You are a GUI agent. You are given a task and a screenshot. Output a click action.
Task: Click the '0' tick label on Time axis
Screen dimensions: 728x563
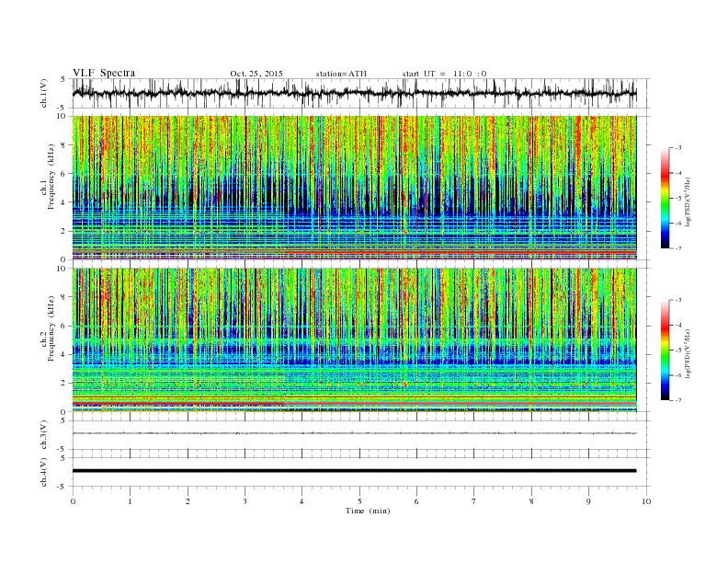(x=73, y=501)
